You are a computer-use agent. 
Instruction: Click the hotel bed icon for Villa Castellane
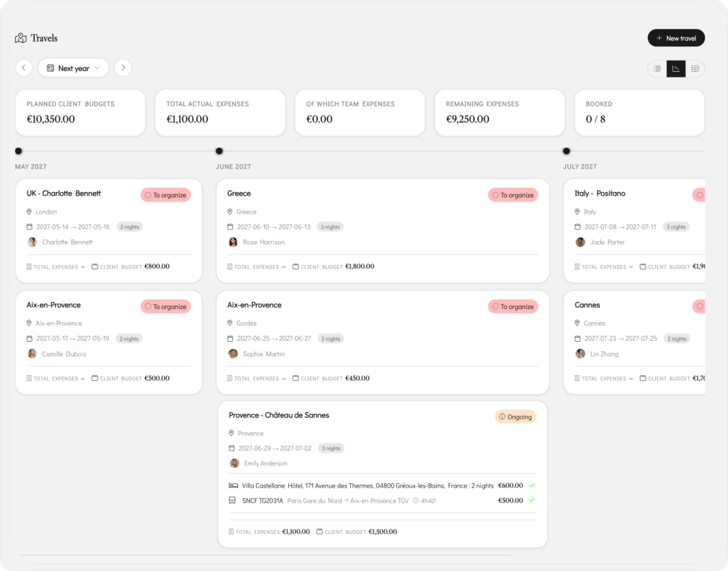point(233,486)
